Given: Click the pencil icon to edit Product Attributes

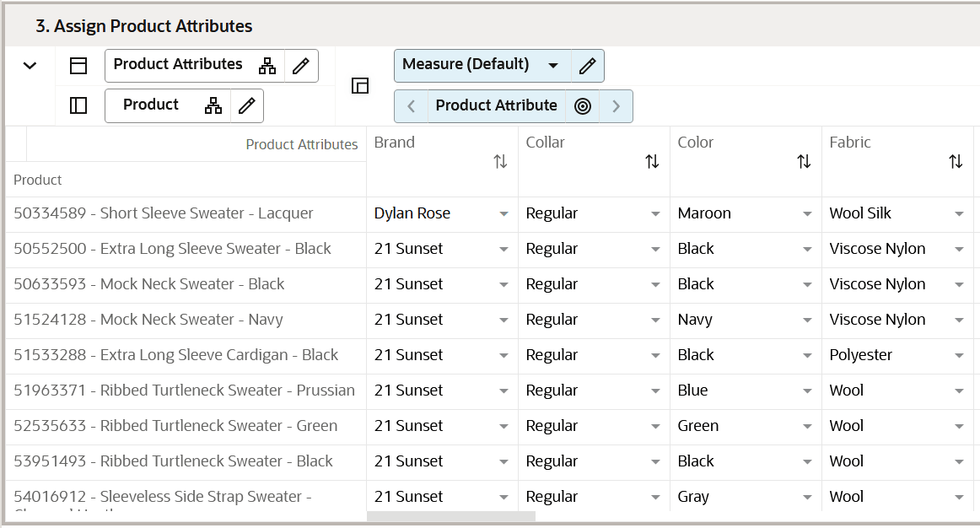Looking at the screenshot, I should click(301, 65).
